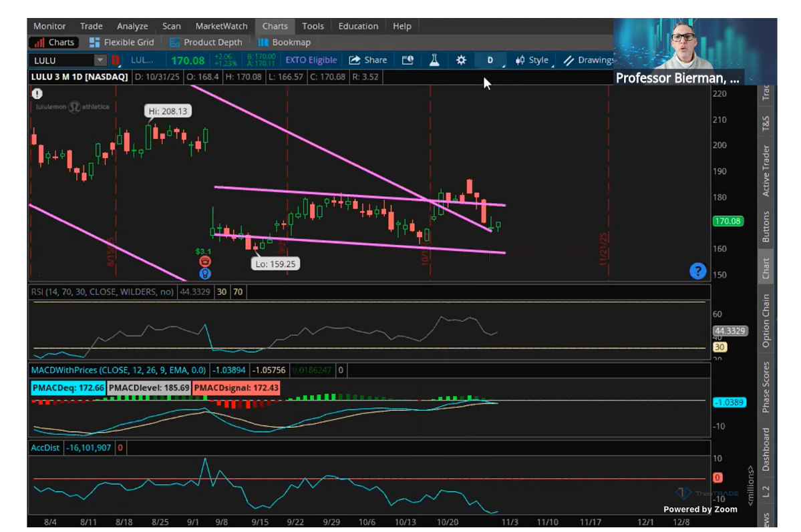
Task: Open the Edit Studies flask icon
Action: [x=434, y=60]
